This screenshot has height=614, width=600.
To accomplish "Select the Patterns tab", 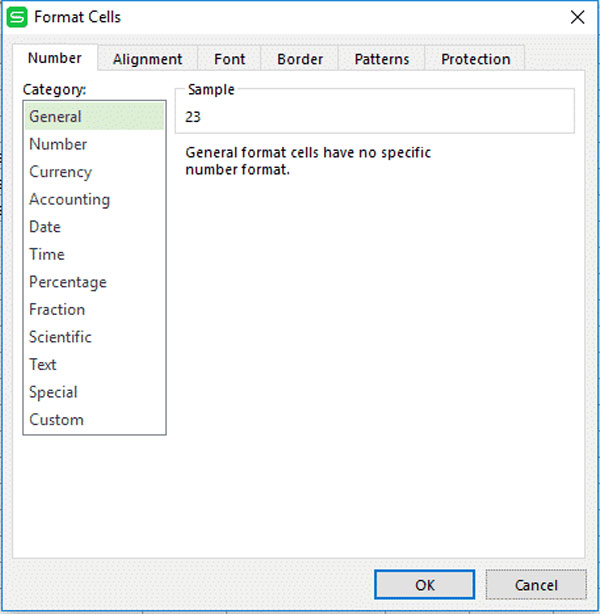I will click(382, 59).
